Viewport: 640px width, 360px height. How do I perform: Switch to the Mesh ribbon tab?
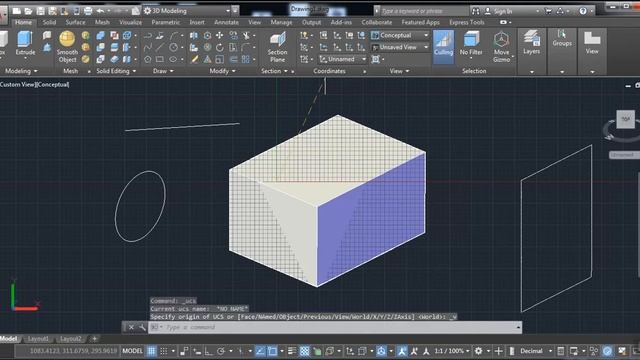pos(102,22)
